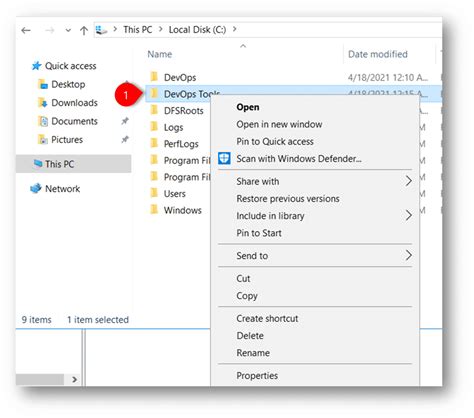Screen dimensions: 474x418
Task: Click the Desktop folder icon in sidebar
Action: 43,84
